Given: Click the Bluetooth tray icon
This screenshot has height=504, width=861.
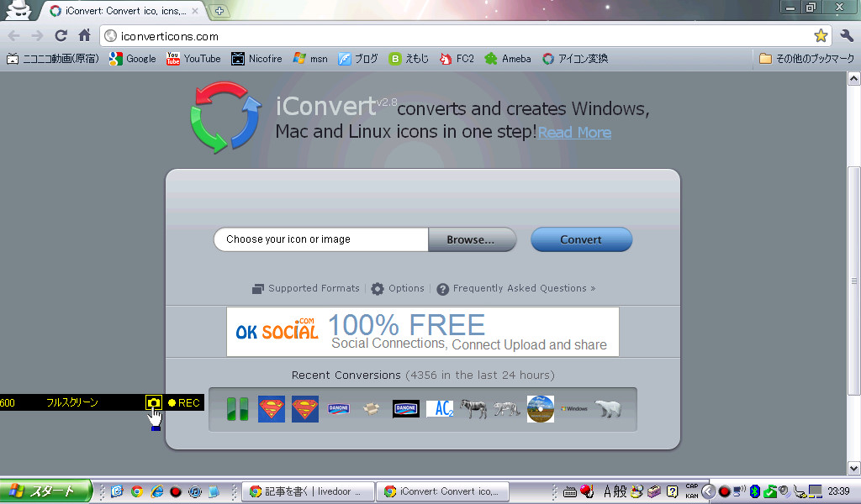Looking at the screenshot, I should (754, 491).
